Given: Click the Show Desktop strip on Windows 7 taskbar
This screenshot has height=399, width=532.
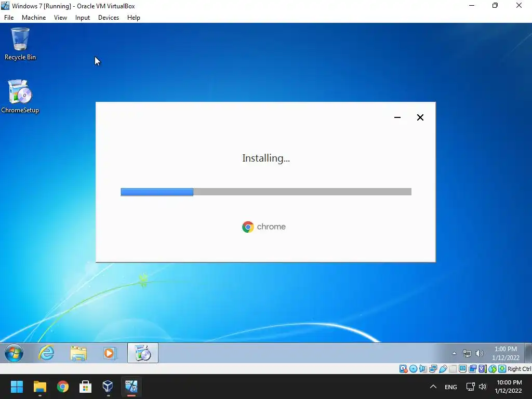Looking at the screenshot, I should point(528,353).
